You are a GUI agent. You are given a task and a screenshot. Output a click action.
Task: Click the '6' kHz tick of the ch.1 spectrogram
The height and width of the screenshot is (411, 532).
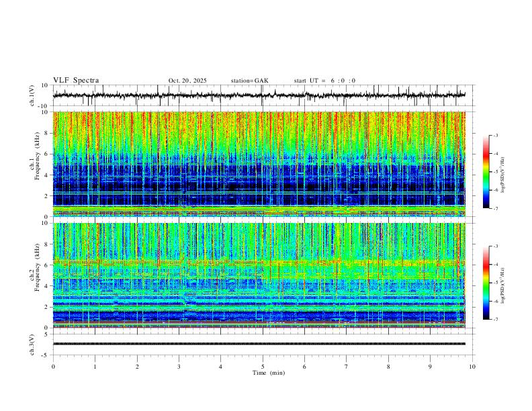(x=47, y=154)
